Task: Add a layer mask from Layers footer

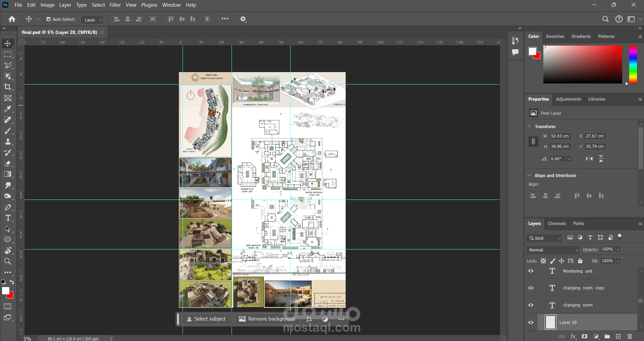Action: pos(585,336)
